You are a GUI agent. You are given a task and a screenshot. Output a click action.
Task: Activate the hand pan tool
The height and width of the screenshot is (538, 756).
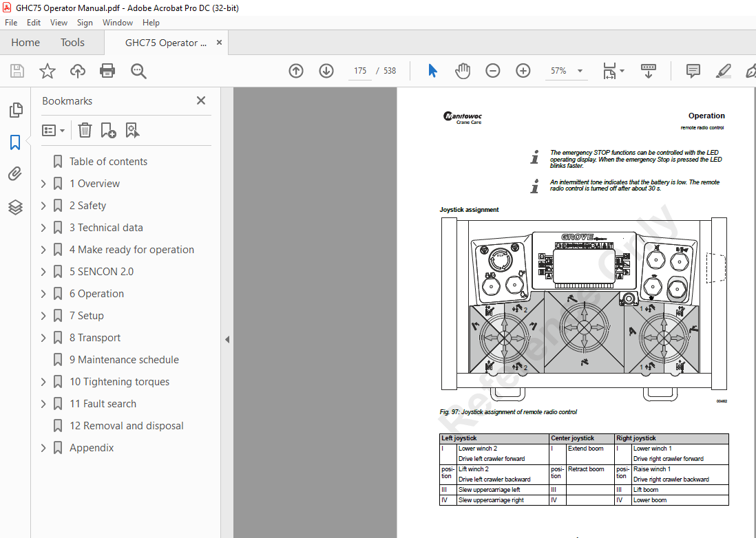463,71
